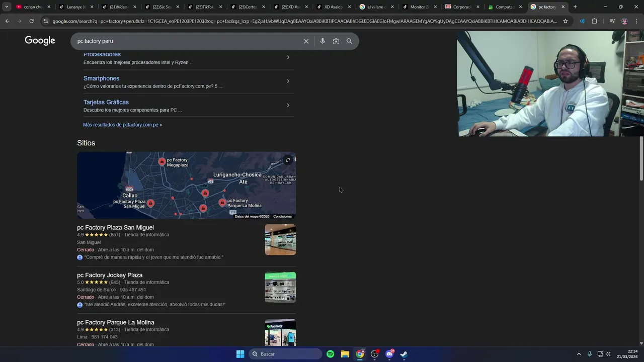The image size is (644, 362).
Task: Clear the search box text
Action: click(x=306, y=41)
